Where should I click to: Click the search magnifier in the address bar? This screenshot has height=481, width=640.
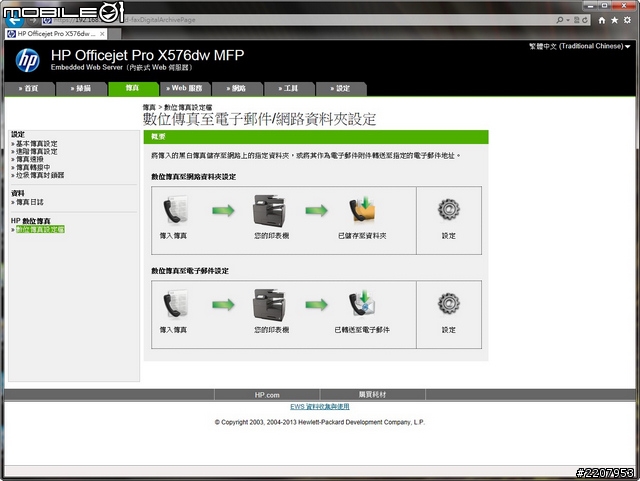[x=560, y=20]
